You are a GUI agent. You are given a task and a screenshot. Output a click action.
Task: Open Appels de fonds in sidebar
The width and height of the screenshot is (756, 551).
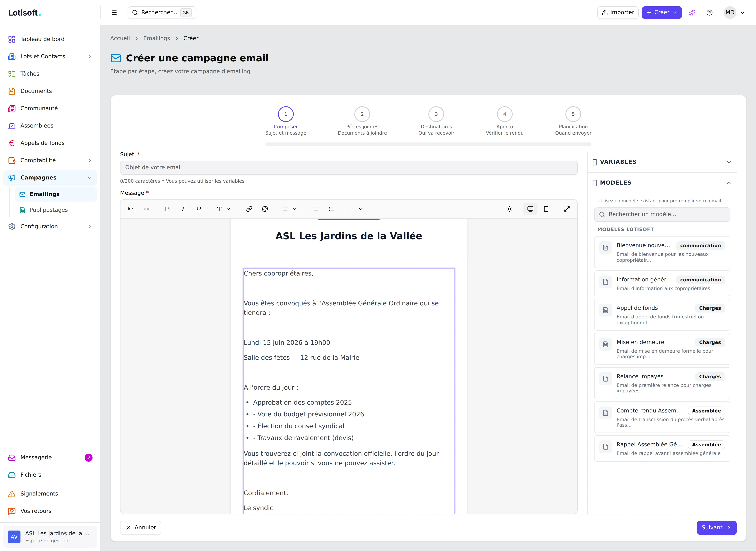coord(50,143)
